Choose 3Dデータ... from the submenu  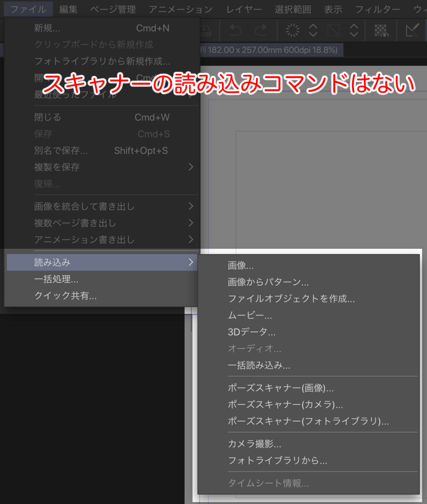[244, 332]
